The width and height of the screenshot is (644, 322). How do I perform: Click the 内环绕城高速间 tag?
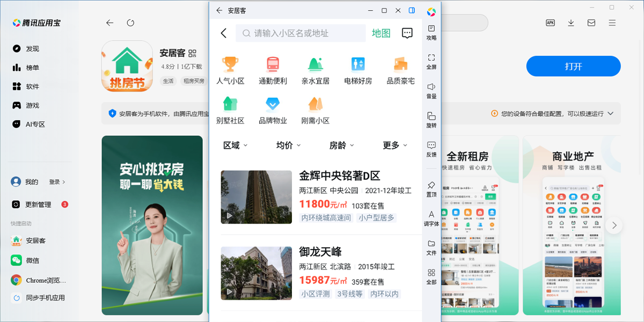(x=326, y=217)
